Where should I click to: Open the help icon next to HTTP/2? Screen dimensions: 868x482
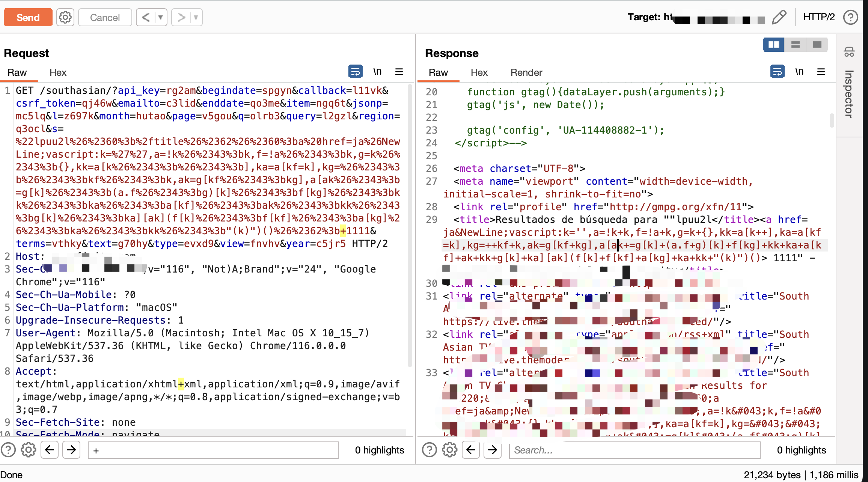coord(850,17)
